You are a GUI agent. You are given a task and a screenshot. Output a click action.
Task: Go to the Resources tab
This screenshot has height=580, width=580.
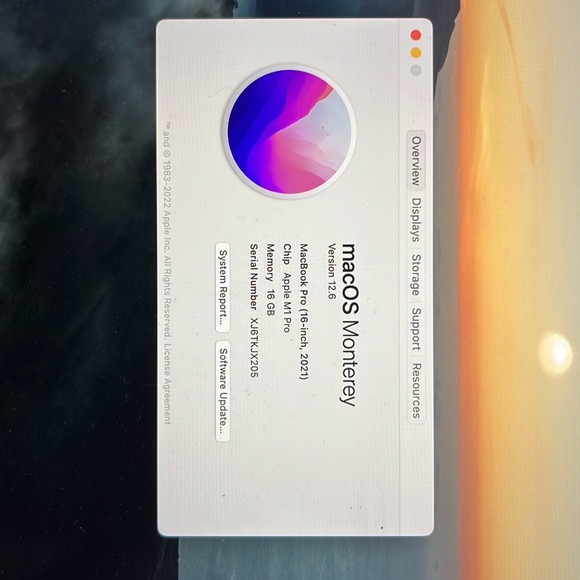tap(416, 391)
